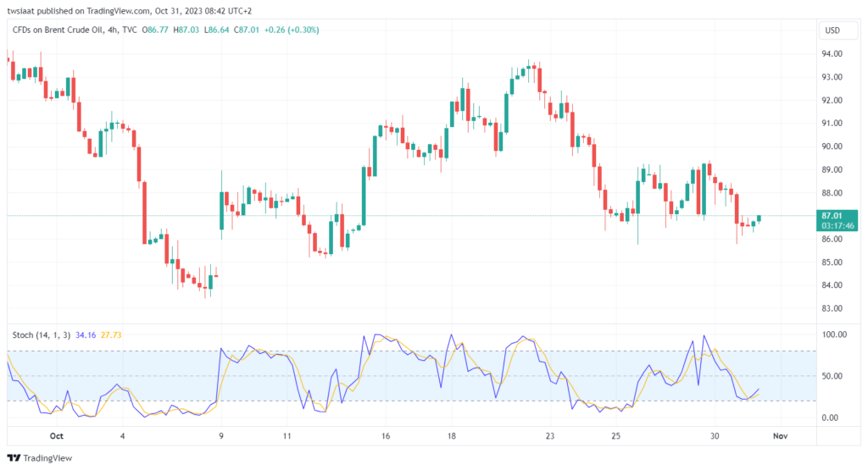The image size is (868, 470).
Task: Click the 93.00 price axis label
Action: [832, 77]
